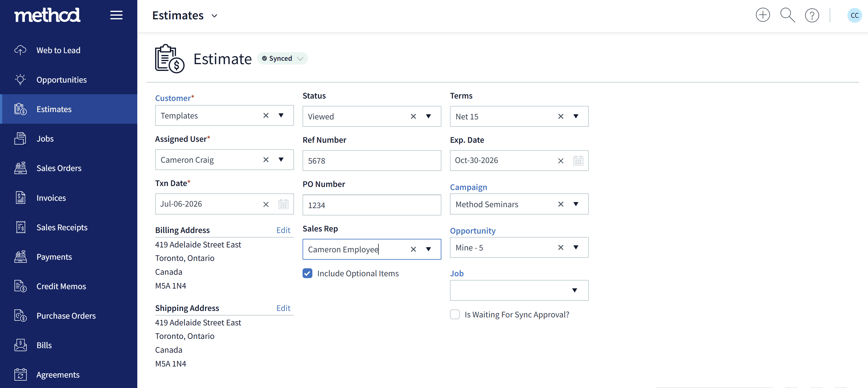Clear the Campaign Method Seminars value
Viewport: 868px width, 388px height.
561,204
